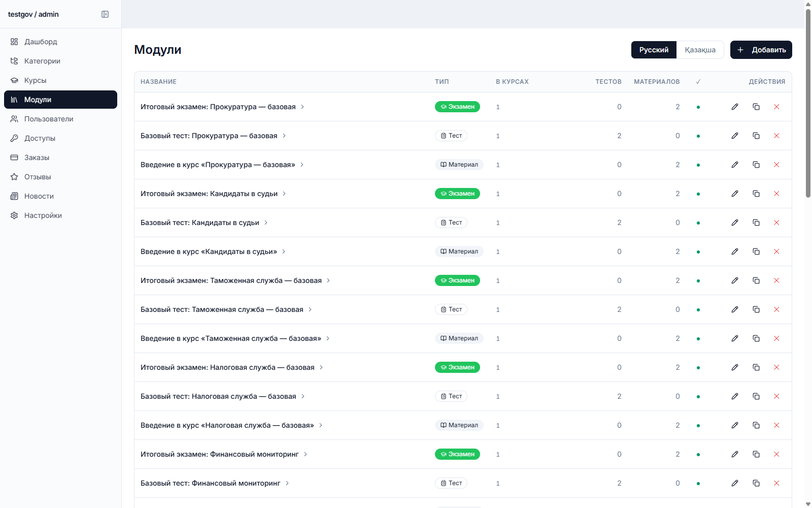This screenshot has width=812, height=508.
Task: Switch language to Қазақша
Action: click(700, 50)
